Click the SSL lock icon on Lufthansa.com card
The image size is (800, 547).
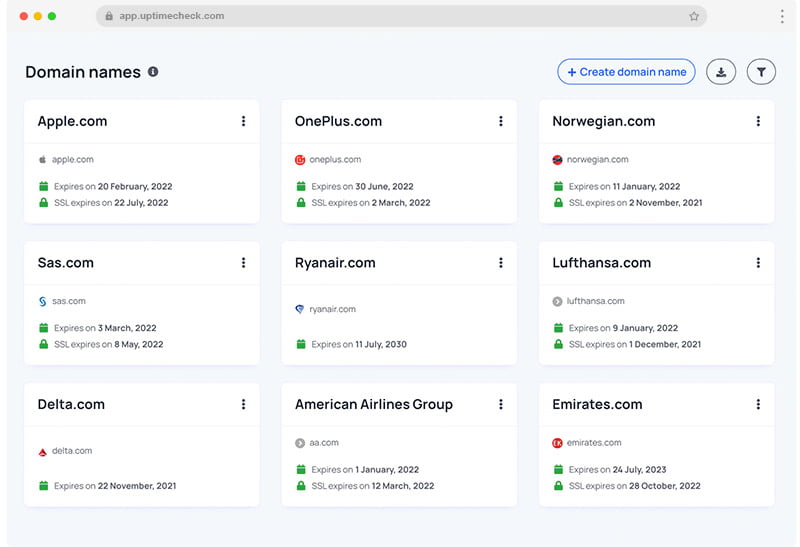(x=559, y=344)
